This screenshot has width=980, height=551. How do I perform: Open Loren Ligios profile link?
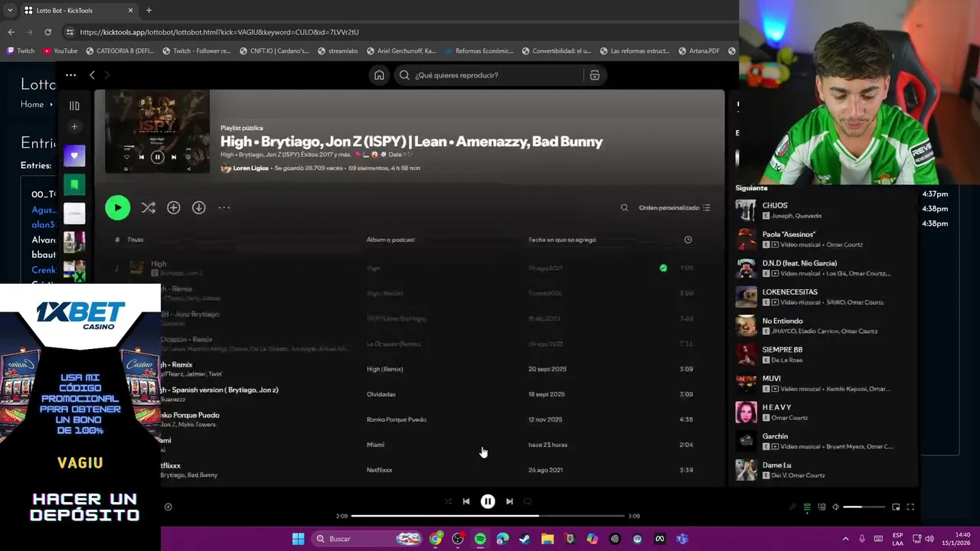click(250, 168)
